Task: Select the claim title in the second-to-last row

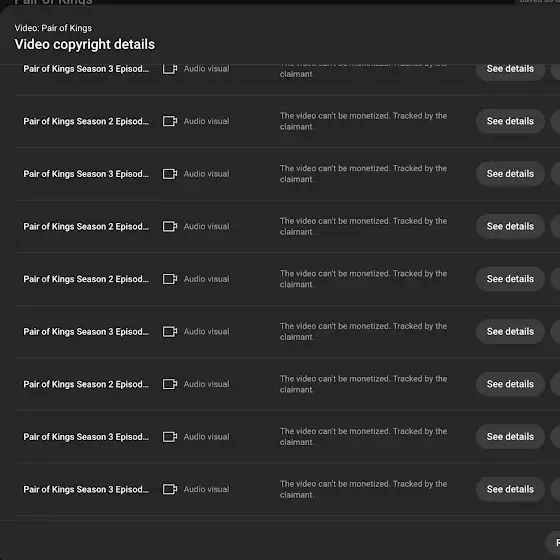Action: (x=86, y=437)
